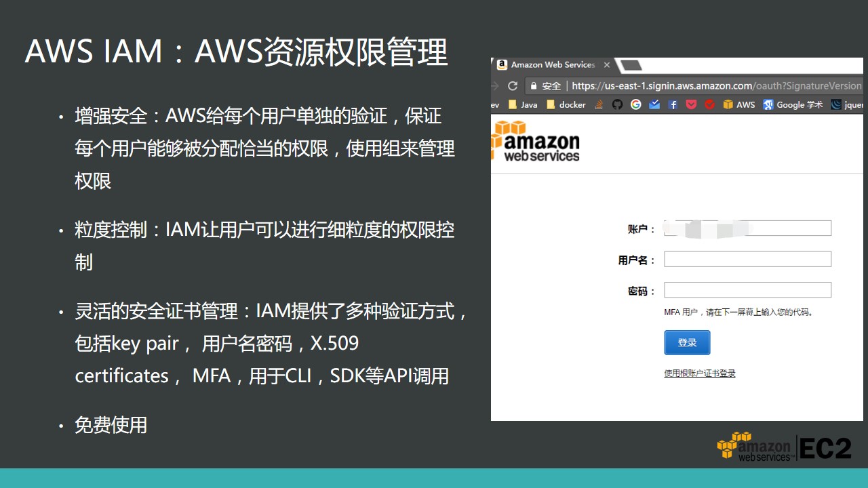Screen dimensions: 868x488
Task: Open a new tab next to Amazon tab
Action: (x=630, y=65)
